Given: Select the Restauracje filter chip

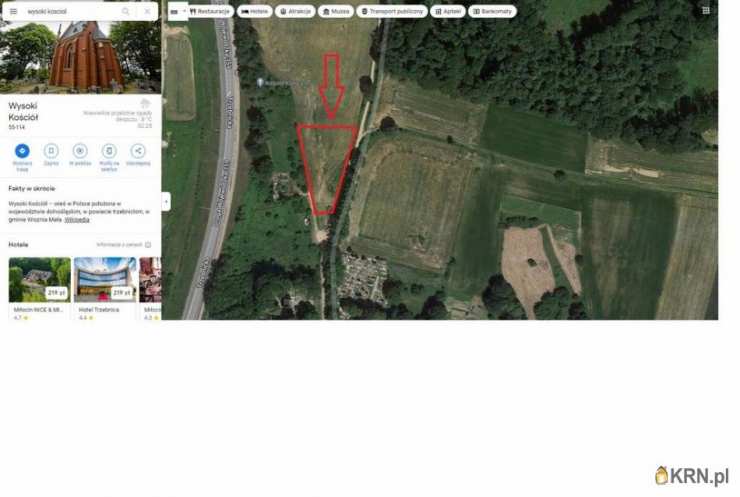Looking at the screenshot, I should click(x=210, y=11).
